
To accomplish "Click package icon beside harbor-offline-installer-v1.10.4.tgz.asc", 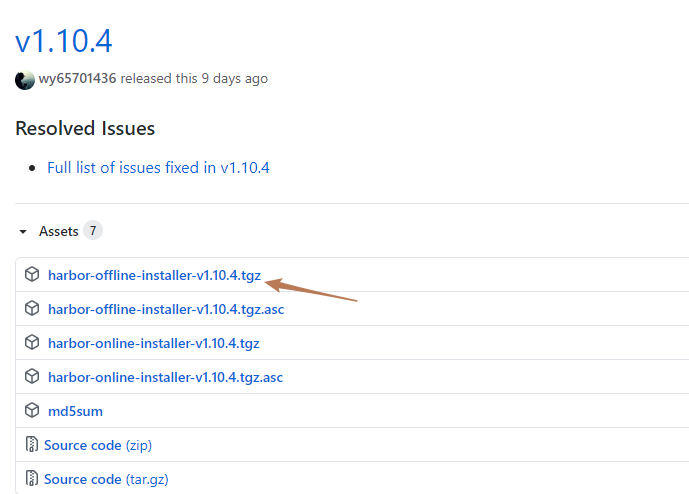I will click(x=32, y=308).
